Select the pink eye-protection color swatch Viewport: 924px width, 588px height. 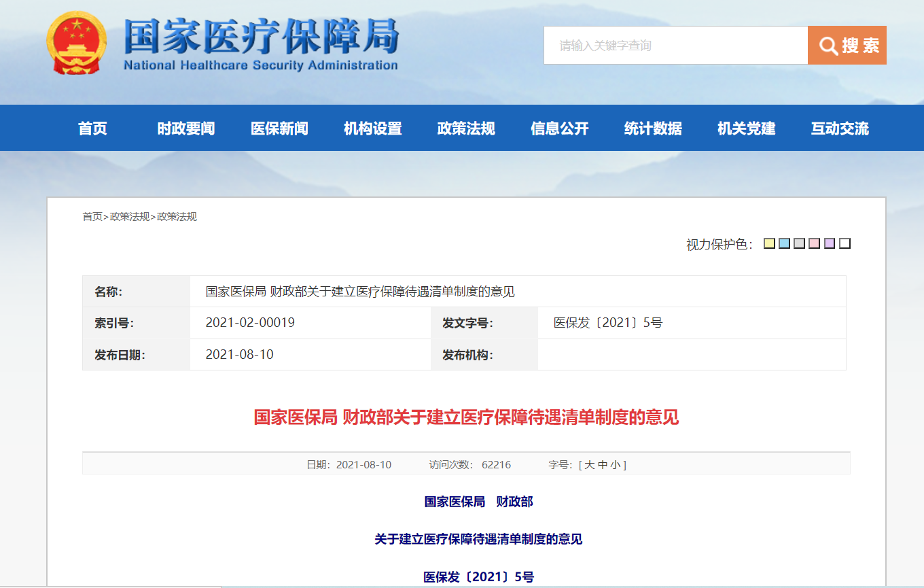pyautogui.click(x=814, y=243)
